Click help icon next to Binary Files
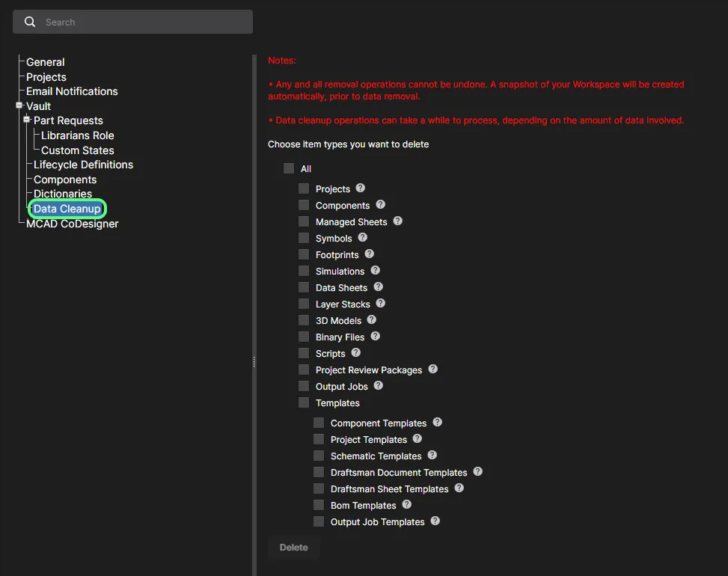The image size is (728, 576). [x=376, y=337]
